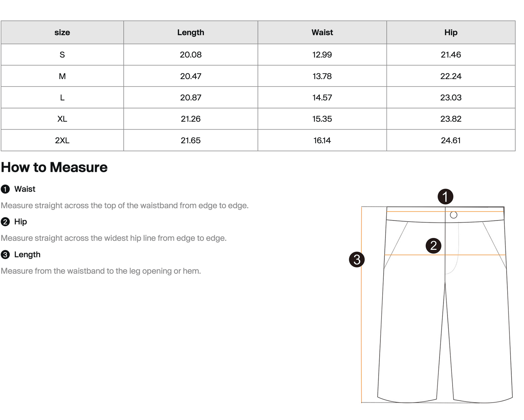The width and height of the screenshot is (524, 420).
Task: Select the XL size row label
Action: coord(62,119)
